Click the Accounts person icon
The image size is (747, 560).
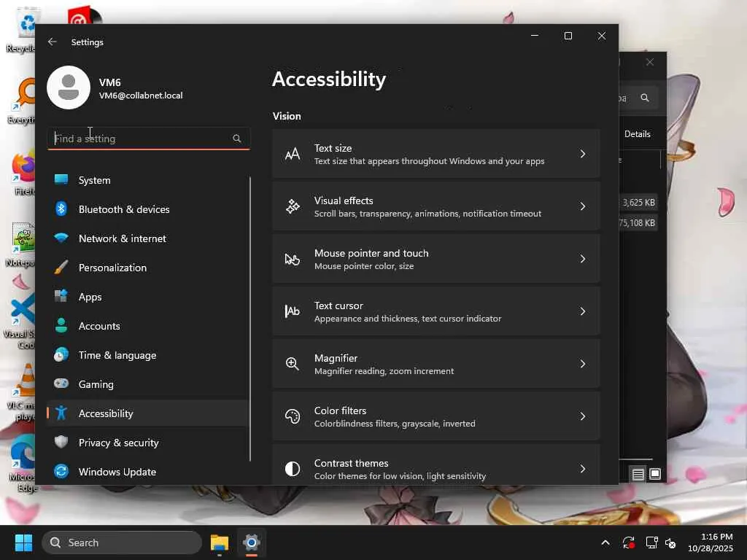(61, 325)
